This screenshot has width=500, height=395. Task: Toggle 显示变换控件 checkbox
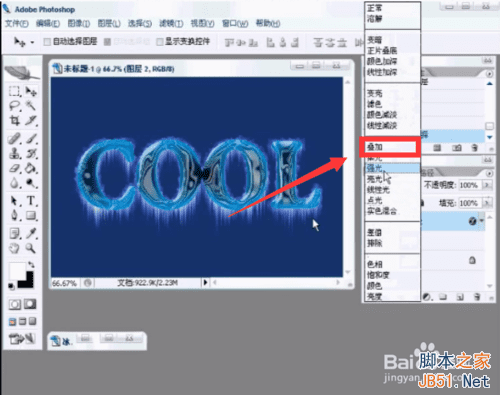click(160, 42)
